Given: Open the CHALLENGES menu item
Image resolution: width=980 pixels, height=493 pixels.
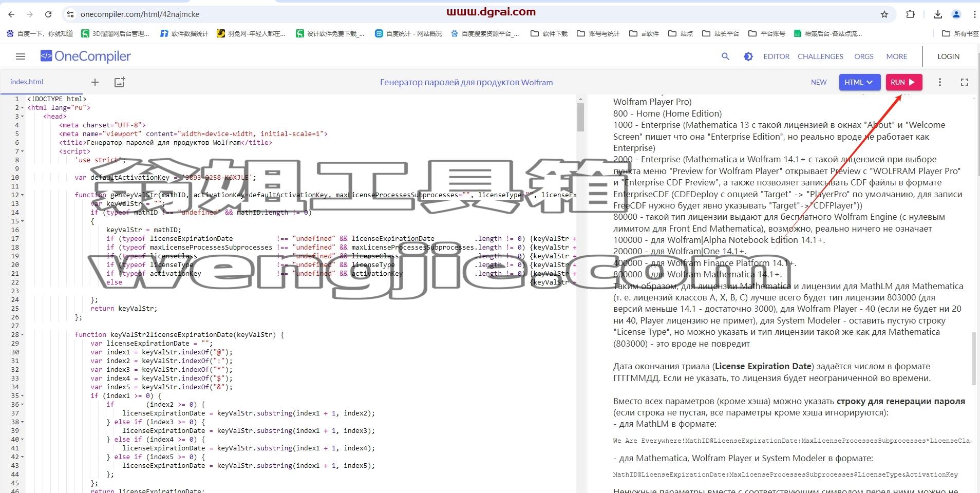Looking at the screenshot, I should pyautogui.click(x=820, y=56).
